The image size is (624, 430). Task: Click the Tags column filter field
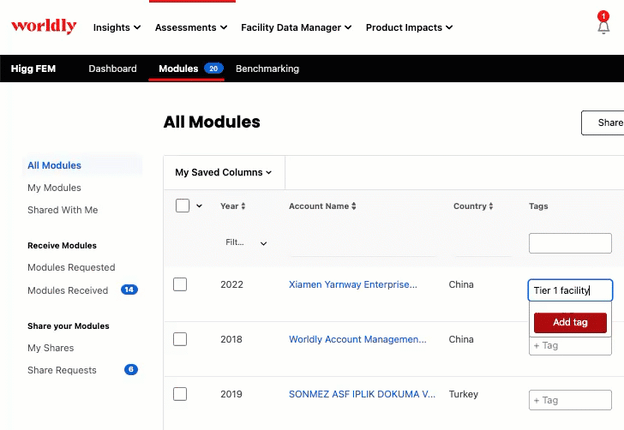pos(570,243)
